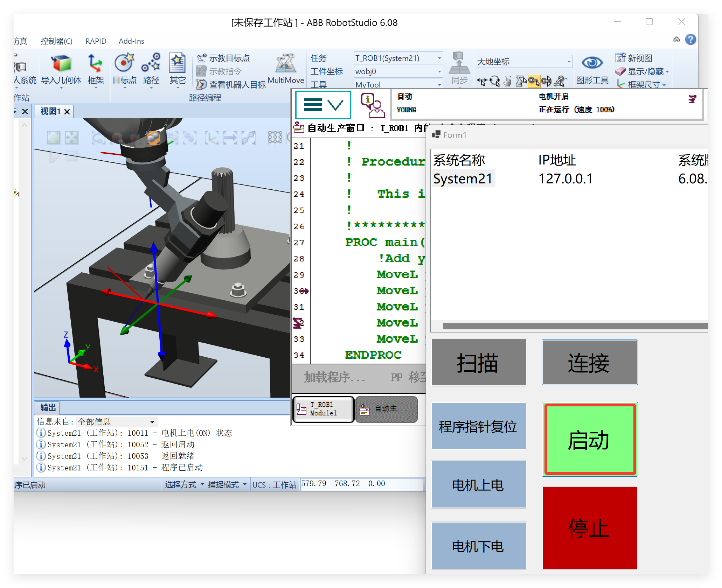Viewport: 722px width, 588px height.
Task: Click Form1 horizontal scrollbar
Action: click(x=575, y=326)
